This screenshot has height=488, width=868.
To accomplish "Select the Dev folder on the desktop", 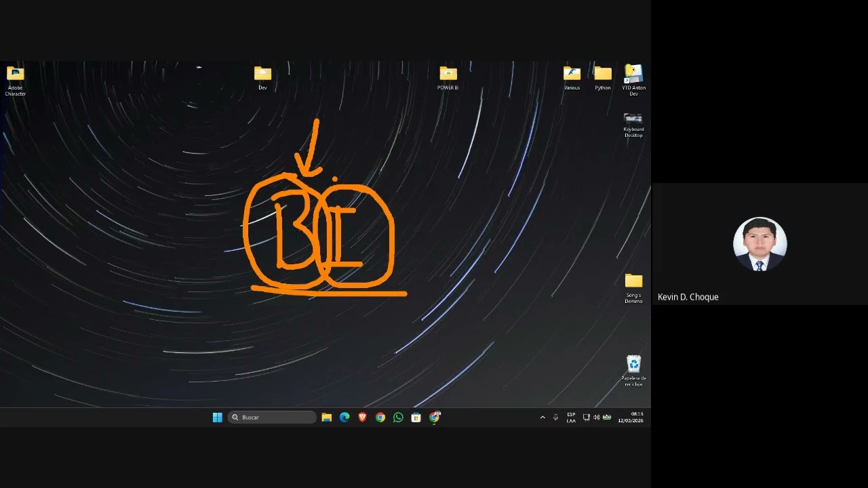I will tap(262, 79).
